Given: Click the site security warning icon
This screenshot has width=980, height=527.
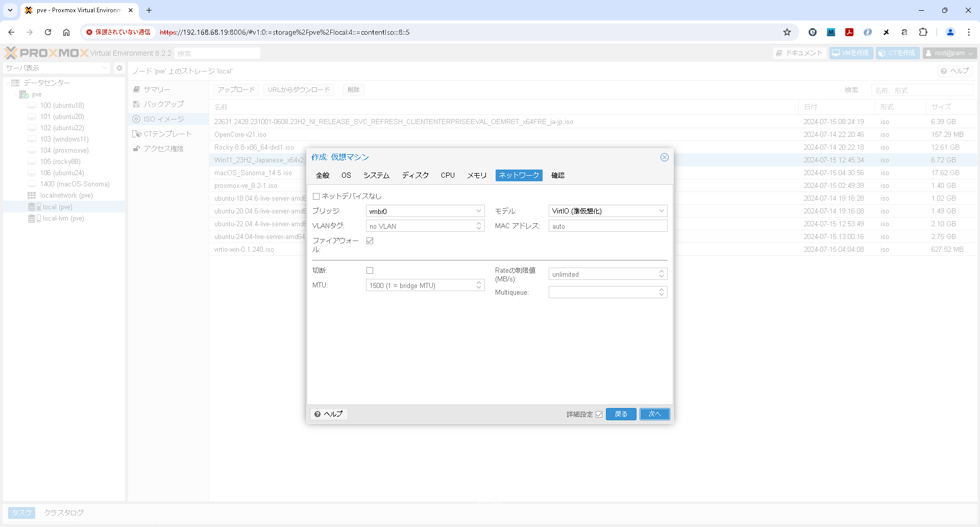Looking at the screenshot, I should [89, 32].
